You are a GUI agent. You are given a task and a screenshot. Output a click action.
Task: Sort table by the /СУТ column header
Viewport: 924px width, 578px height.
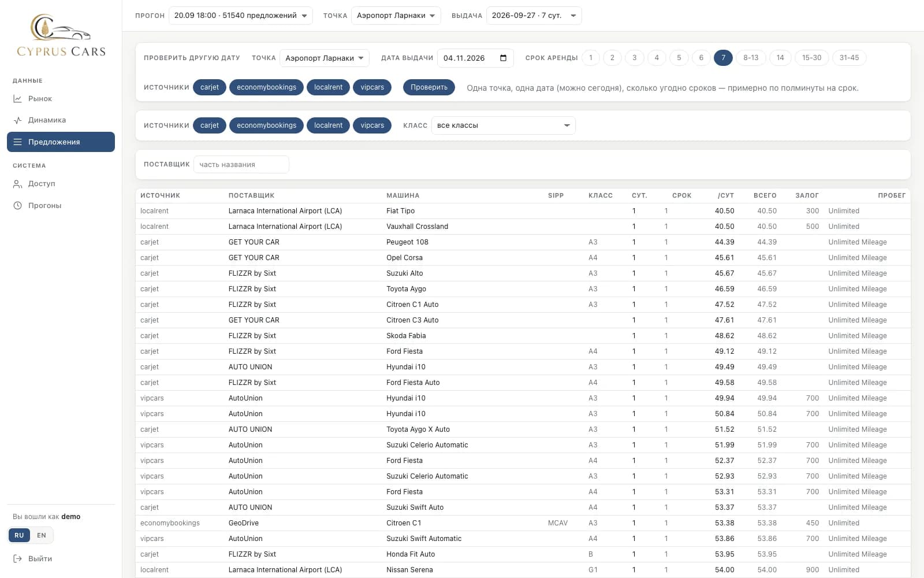point(725,195)
